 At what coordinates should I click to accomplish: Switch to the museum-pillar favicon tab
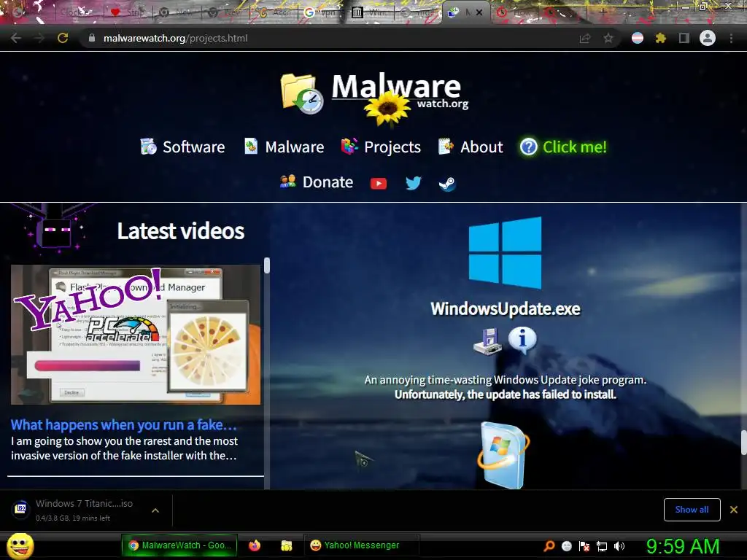(x=371, y=12)
